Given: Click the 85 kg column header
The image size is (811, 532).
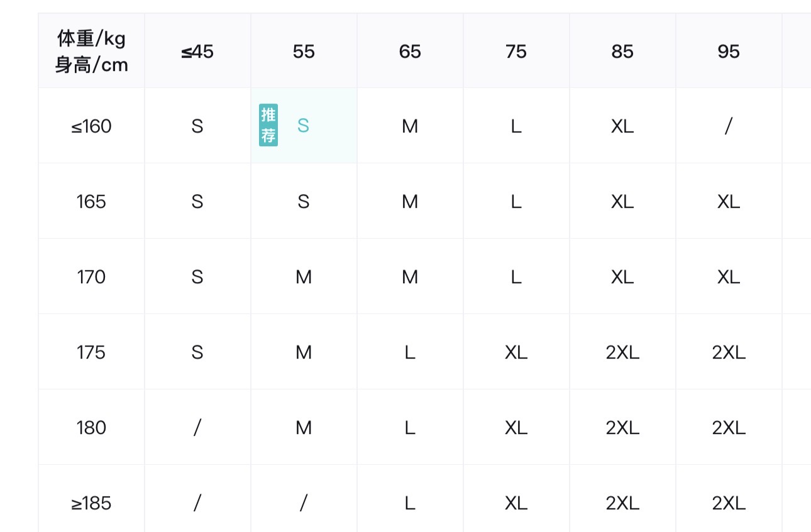Looking at the screenshot, I should [622, 52].
